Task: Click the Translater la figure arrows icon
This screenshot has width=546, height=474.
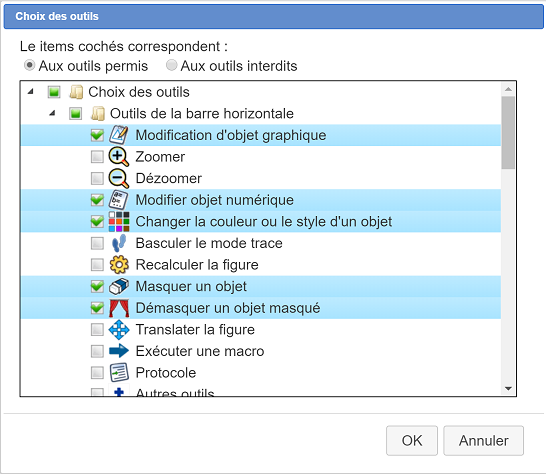Action: [119, 329]
